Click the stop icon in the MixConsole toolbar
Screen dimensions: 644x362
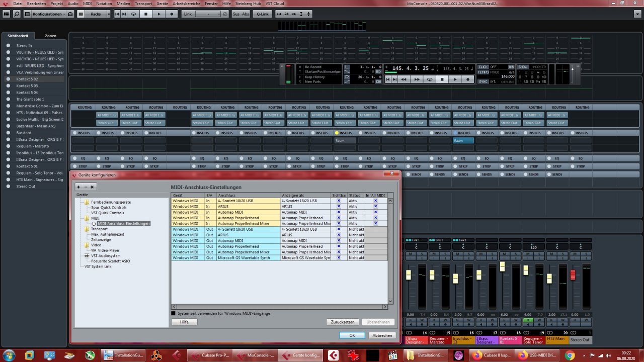tap(146, 14)
